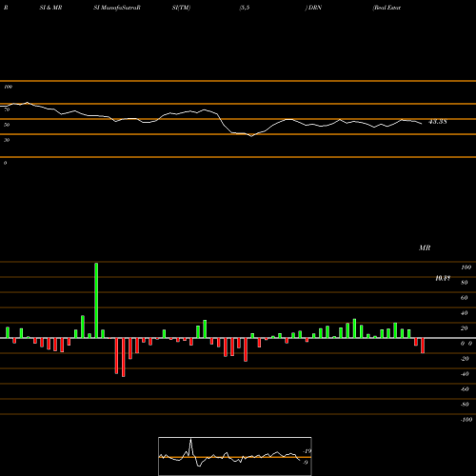Screen dimensions: 476x476
Task: Click the MR value label beside the 80 level
Action: (x=443, y=278)
